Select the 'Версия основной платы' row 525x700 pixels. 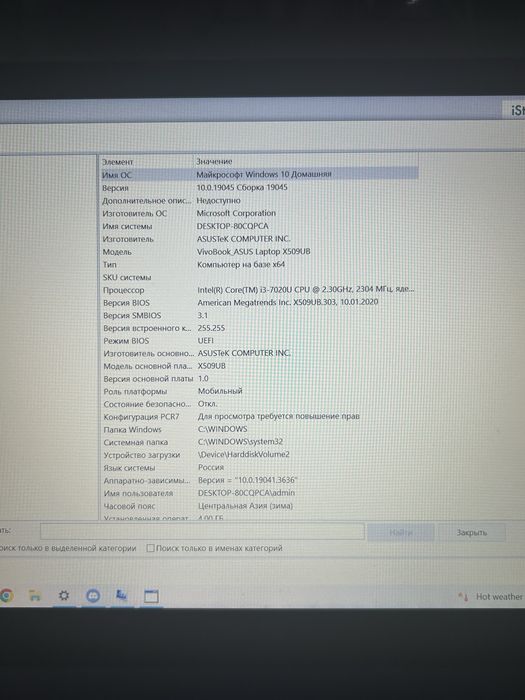pyautogui.click(x=259, y=379)
